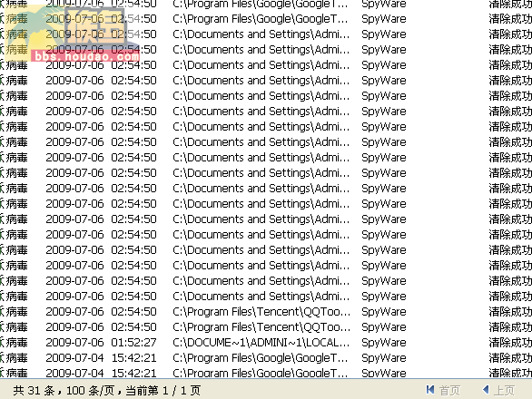Go to first page via 首页
The image size is (532, 399).
449,391
